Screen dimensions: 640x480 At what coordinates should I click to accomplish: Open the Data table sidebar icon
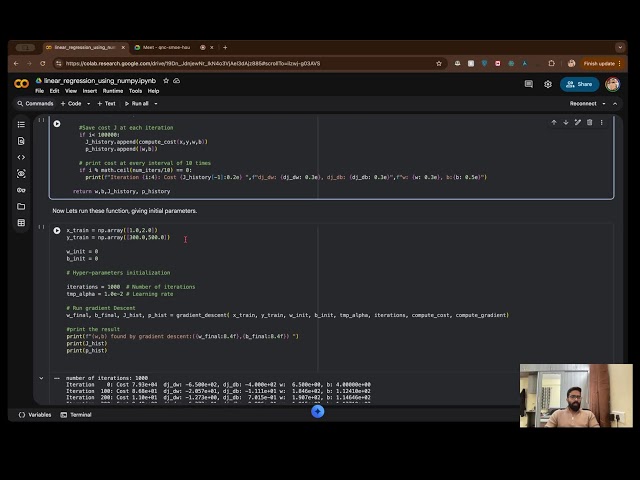pyautogui.click(x=21, y=222)
